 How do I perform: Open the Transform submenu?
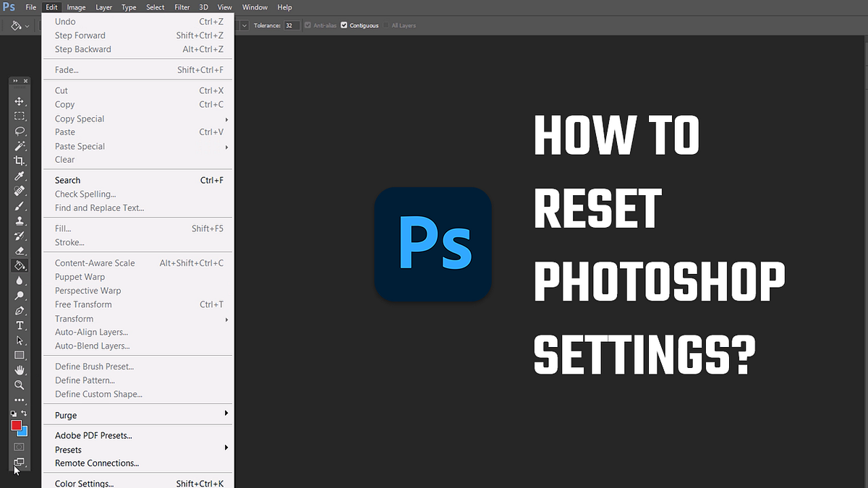[74, 318]
